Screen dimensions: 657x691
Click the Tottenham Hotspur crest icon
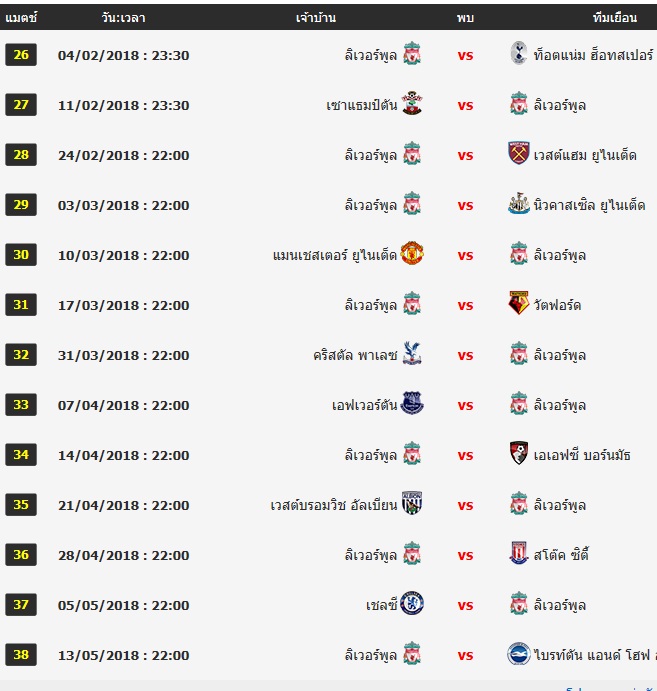pos(518,54)
